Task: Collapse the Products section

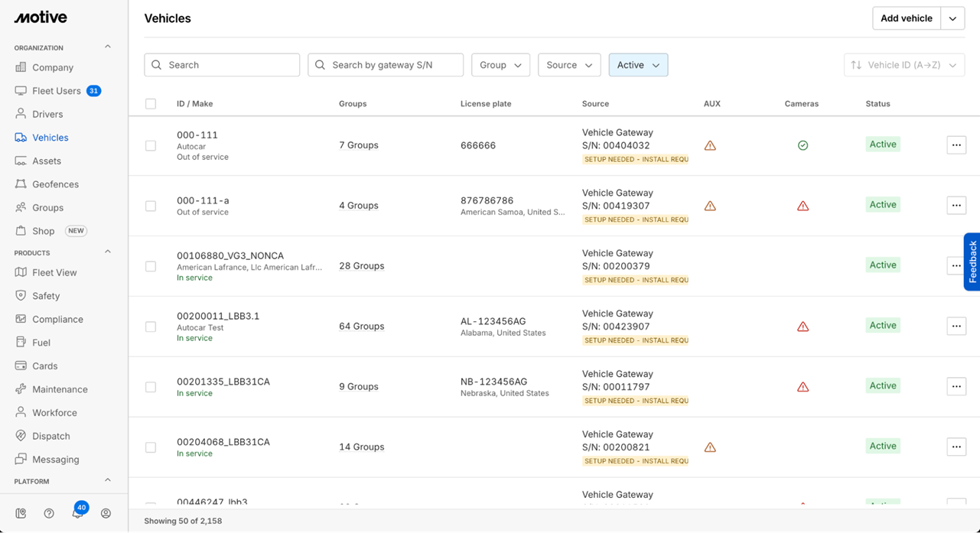Action: tap(108, 252)
